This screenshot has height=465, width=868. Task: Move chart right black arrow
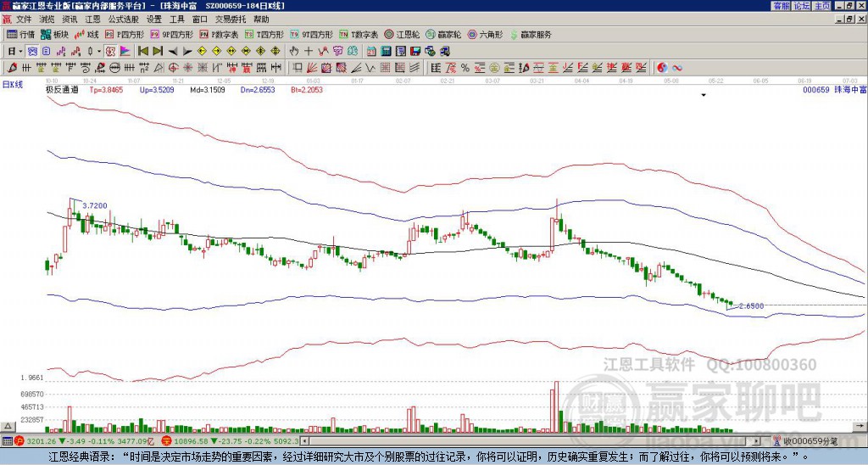(x=187, y=52)
